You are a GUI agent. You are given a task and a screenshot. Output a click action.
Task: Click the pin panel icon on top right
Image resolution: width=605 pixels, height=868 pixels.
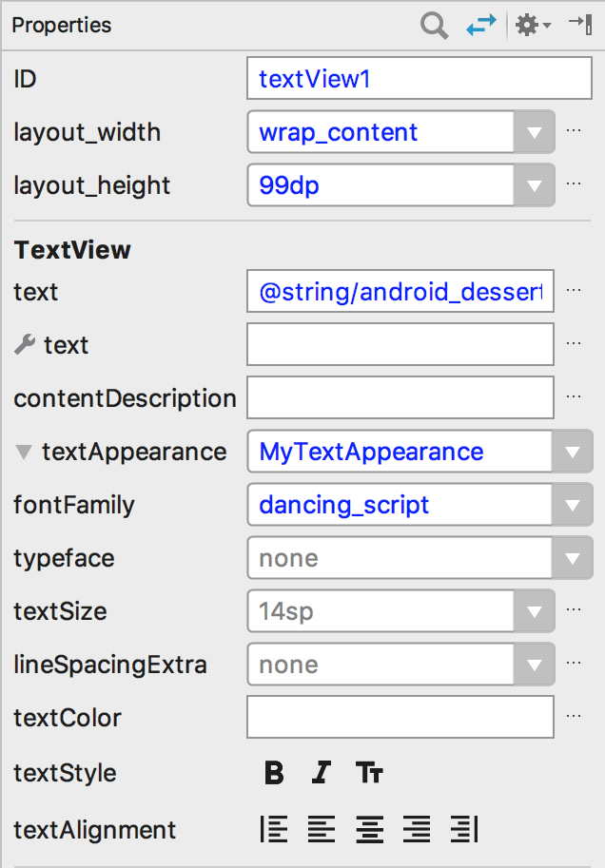pos(581,26)
